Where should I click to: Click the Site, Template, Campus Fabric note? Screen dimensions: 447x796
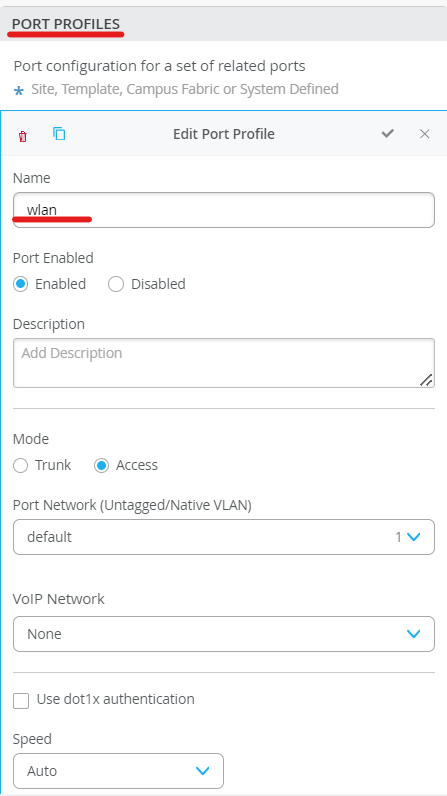185,89
